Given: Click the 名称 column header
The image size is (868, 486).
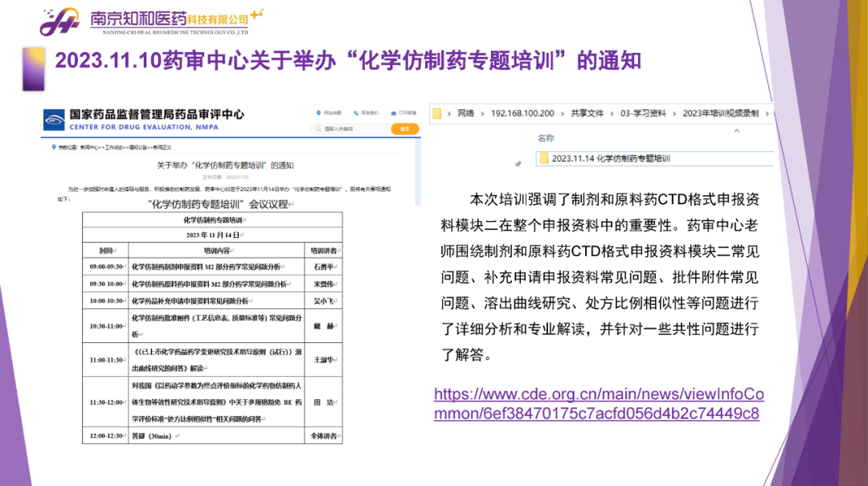Looking at the screenshot, I should (547, 139).
